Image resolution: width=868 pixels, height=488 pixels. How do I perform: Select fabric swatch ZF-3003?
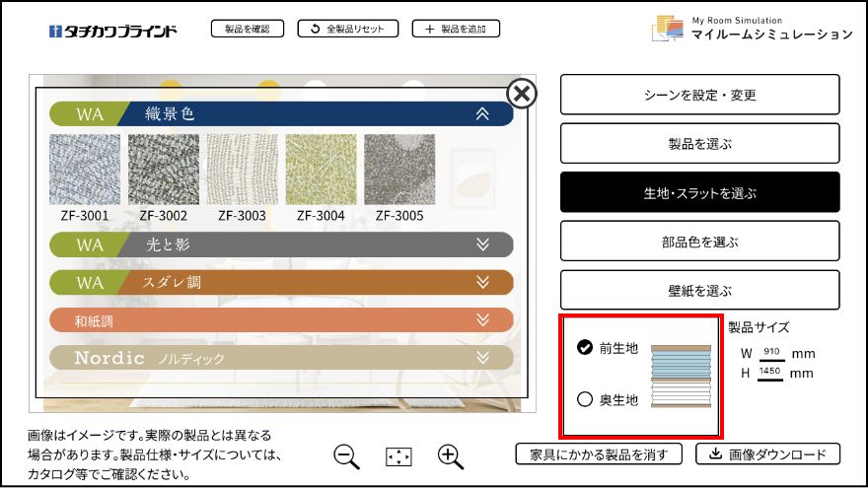242,170
